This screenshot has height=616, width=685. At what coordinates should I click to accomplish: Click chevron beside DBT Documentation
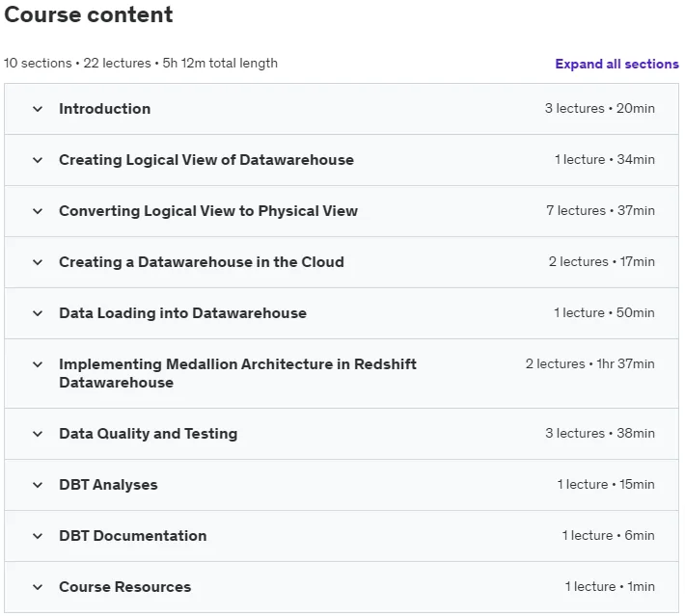[x=38, y=536]
